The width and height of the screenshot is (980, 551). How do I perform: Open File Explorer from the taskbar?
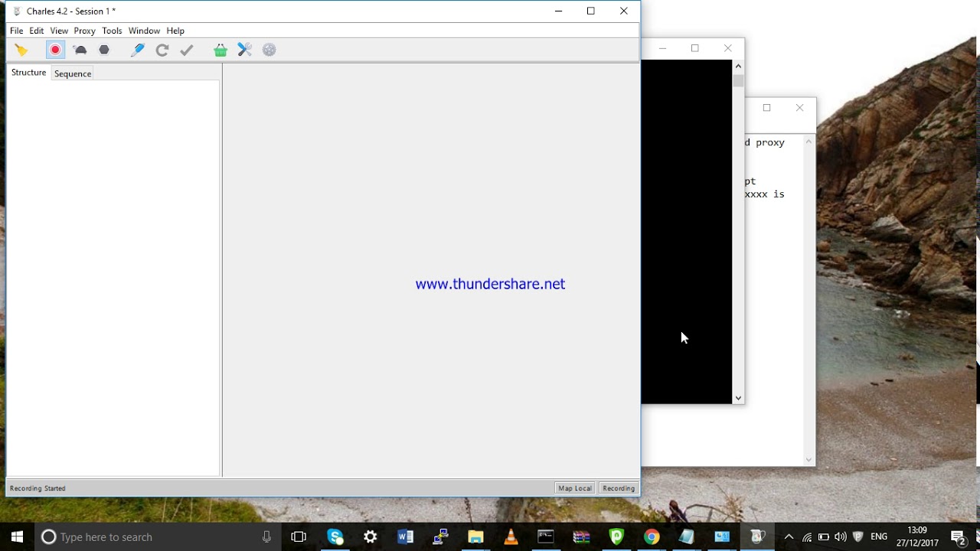[x=475, y=537]
